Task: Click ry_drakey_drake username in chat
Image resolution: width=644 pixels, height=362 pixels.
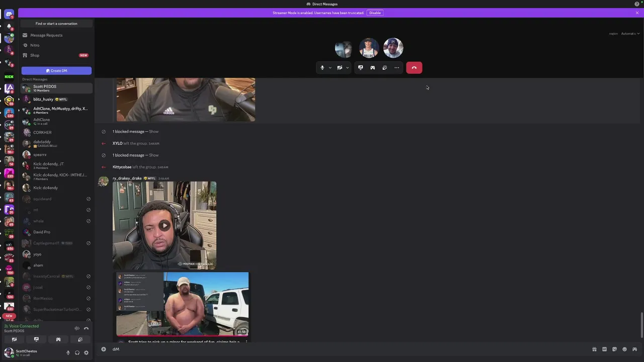Action: (127, 178)
